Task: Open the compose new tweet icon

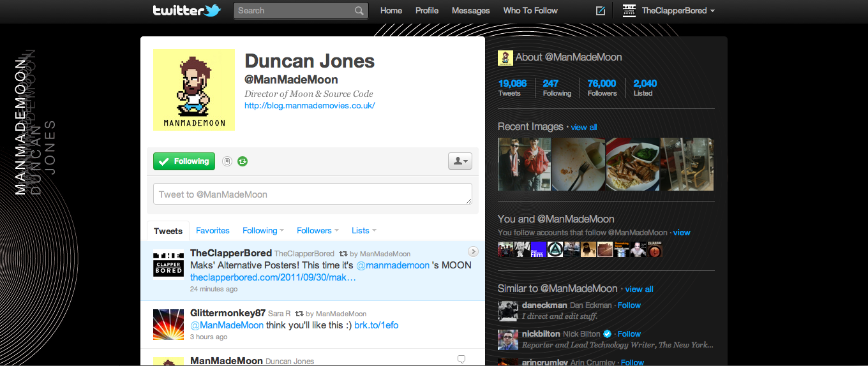Action: (600, 11)
